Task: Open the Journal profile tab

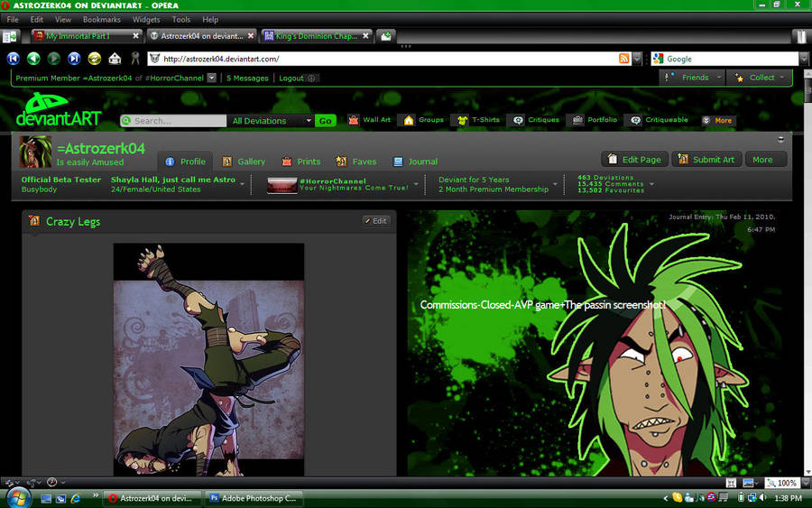Action: (415, 162)
